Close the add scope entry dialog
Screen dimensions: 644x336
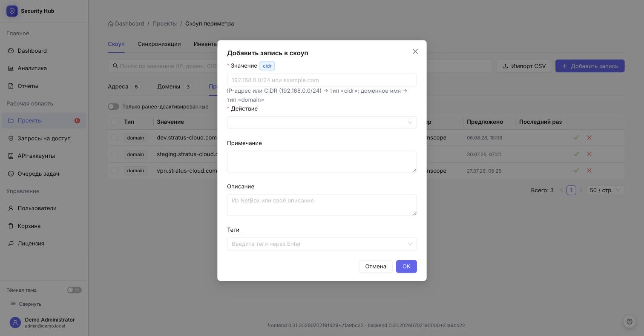[x=415, y=51]
